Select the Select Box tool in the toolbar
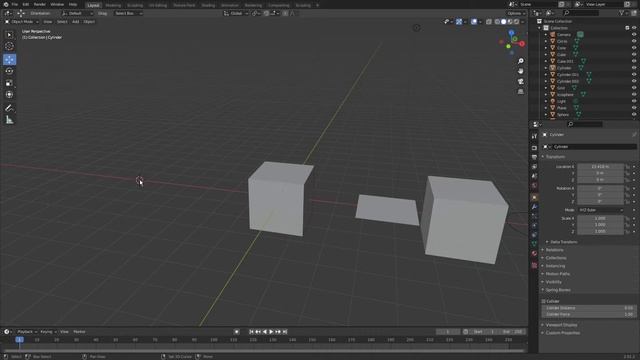 coord(9,35)
